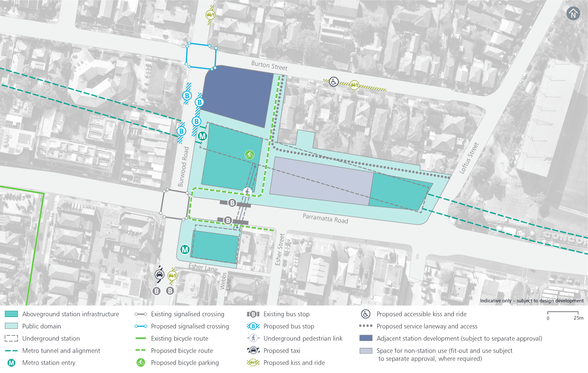Screen dimensions: 588x373
Task: Click the underground pedestrian link icon
Action: [x=247, y=192]
